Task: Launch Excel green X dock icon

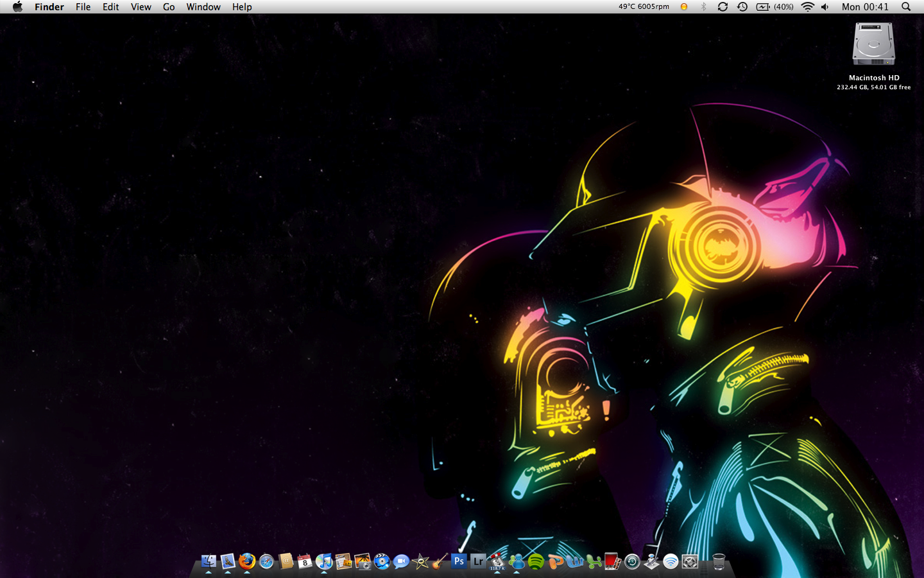Action: (594, 561)
